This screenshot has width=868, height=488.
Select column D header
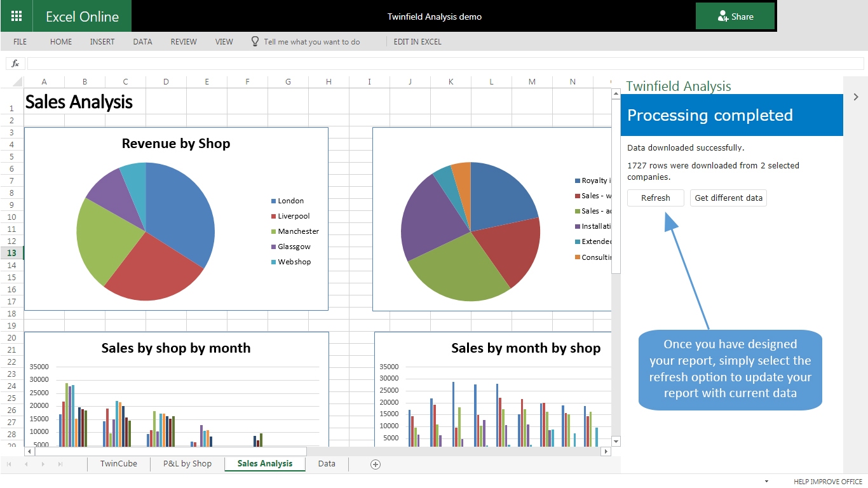coord(166,82)
